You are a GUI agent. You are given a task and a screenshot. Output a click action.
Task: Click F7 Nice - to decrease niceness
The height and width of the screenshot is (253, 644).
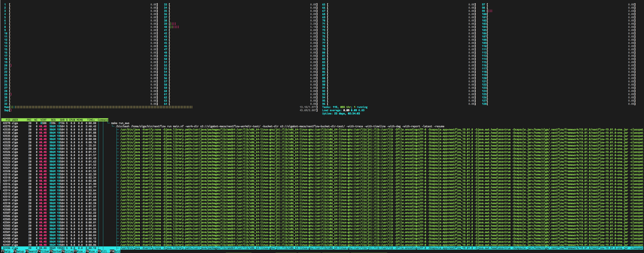pyautogui.click(x=79, y=251)
